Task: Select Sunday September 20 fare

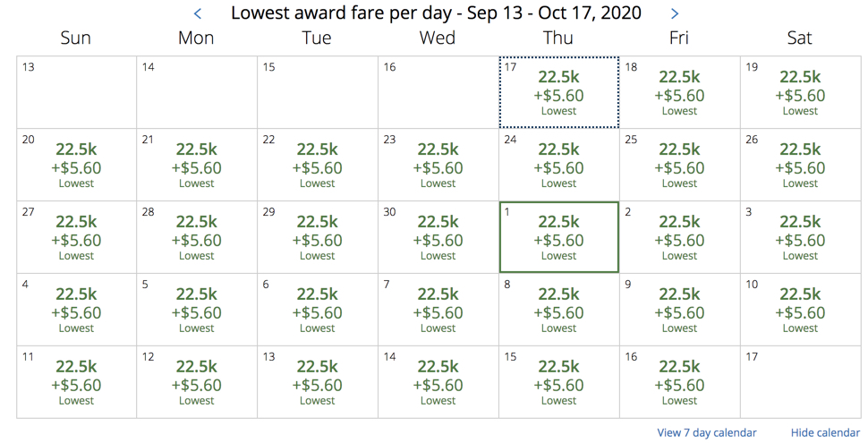Action: (76, 166)
